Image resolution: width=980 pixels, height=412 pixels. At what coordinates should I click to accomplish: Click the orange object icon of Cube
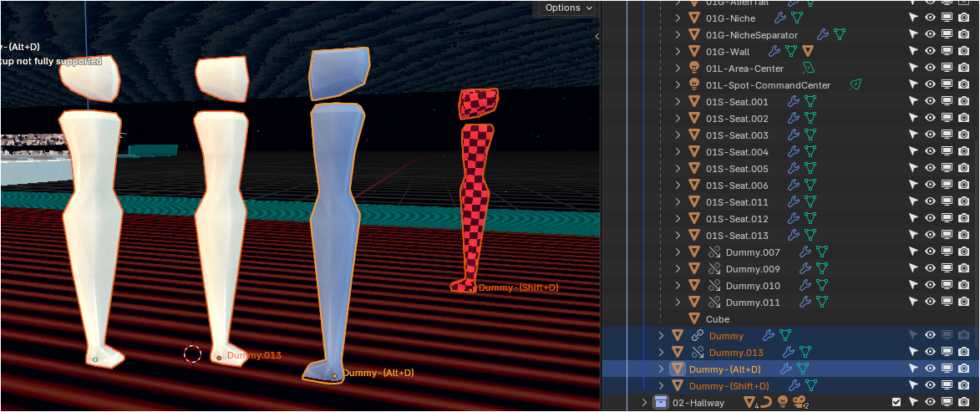693,319
